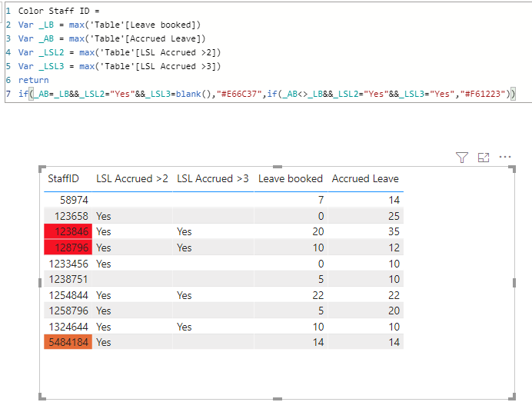This screenshot has height=412, width=532.
Task: Click StaffID cell 1258796
Action: click(68, 311)
